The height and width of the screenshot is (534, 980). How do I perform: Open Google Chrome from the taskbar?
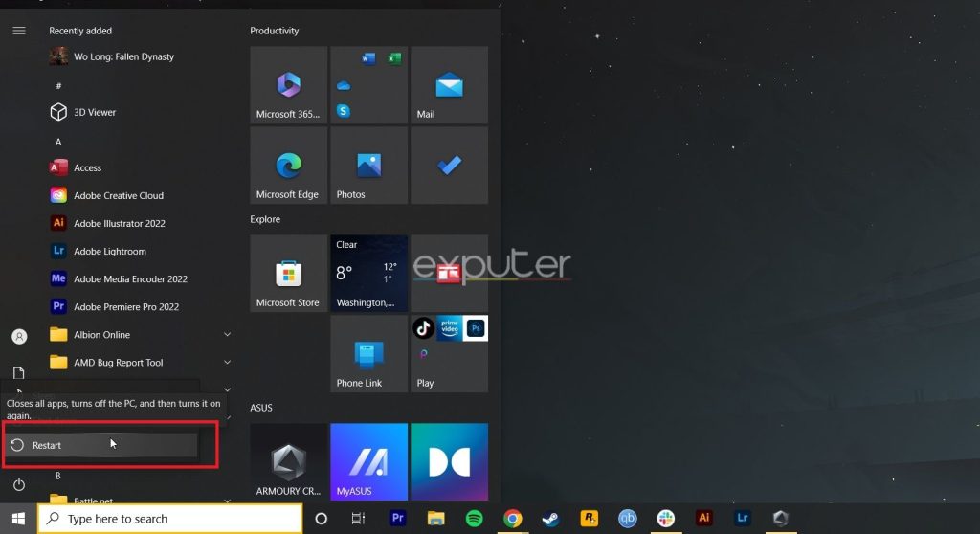click(x=513, y=518)
